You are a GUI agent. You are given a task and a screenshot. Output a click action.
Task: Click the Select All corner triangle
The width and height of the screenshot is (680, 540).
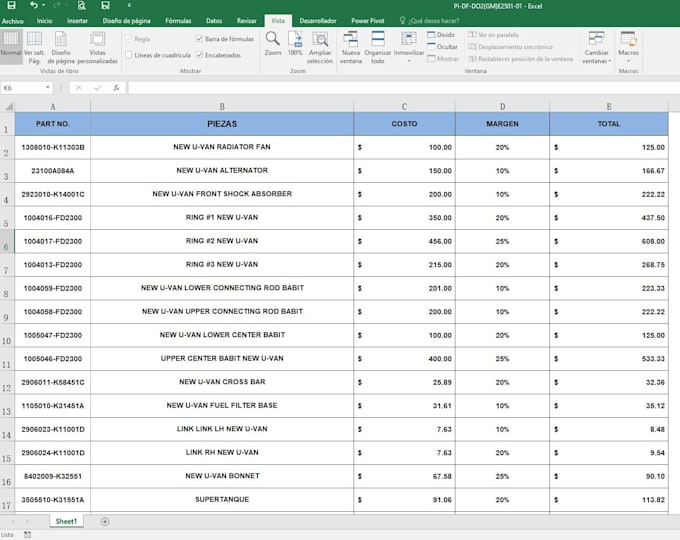tap(8, 106)
